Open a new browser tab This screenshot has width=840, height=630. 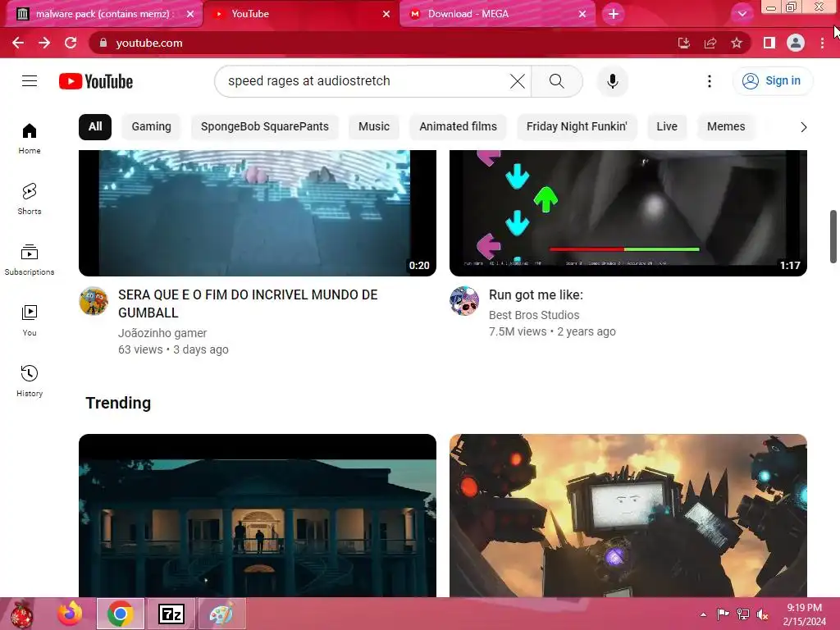pos(614,14)
